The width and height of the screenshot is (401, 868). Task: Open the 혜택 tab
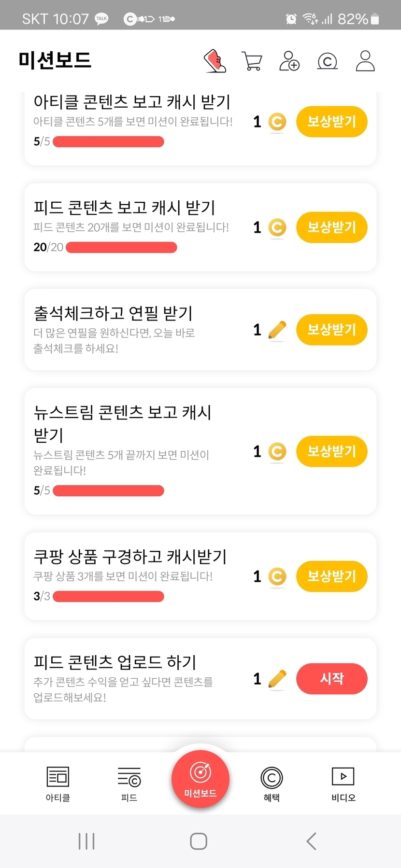pos(272,784)
